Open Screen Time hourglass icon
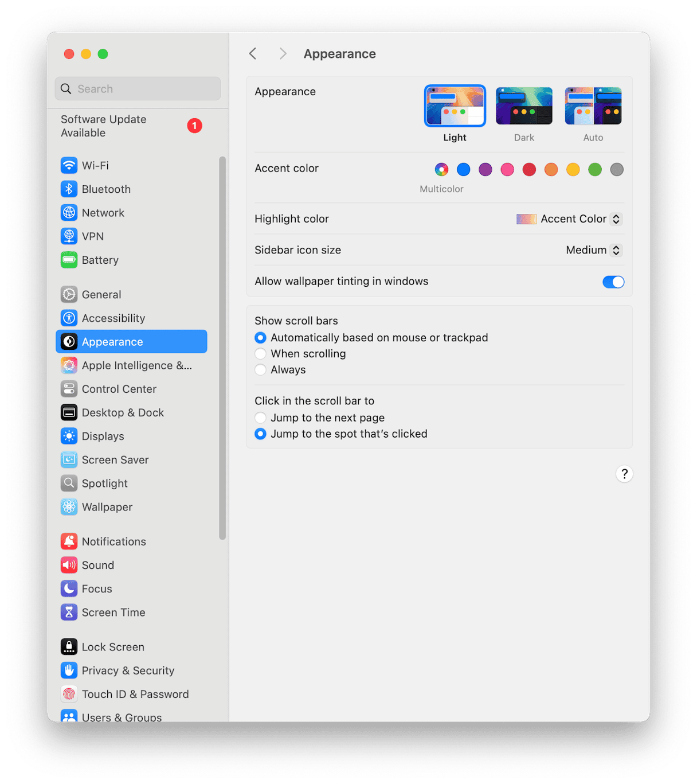Image resolution: width=697 pixels, height=784 pixels. click(69, 612)
